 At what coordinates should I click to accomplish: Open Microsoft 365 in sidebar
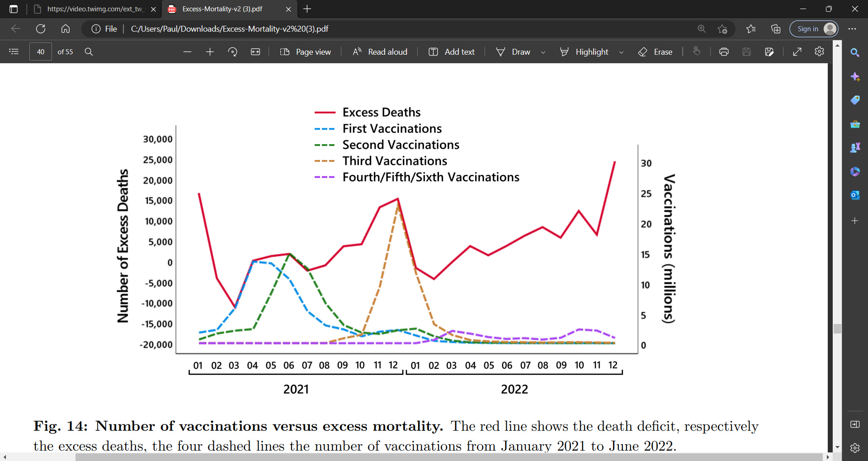tap(855, 171)
